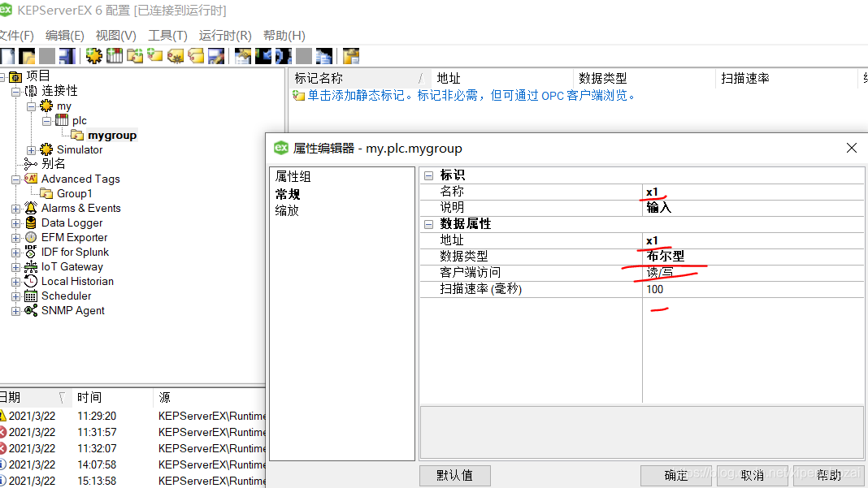The height and width of the screenshot is (488, 868).
Task: Click the SNMP Agent icon
Action: pos(31,310)
